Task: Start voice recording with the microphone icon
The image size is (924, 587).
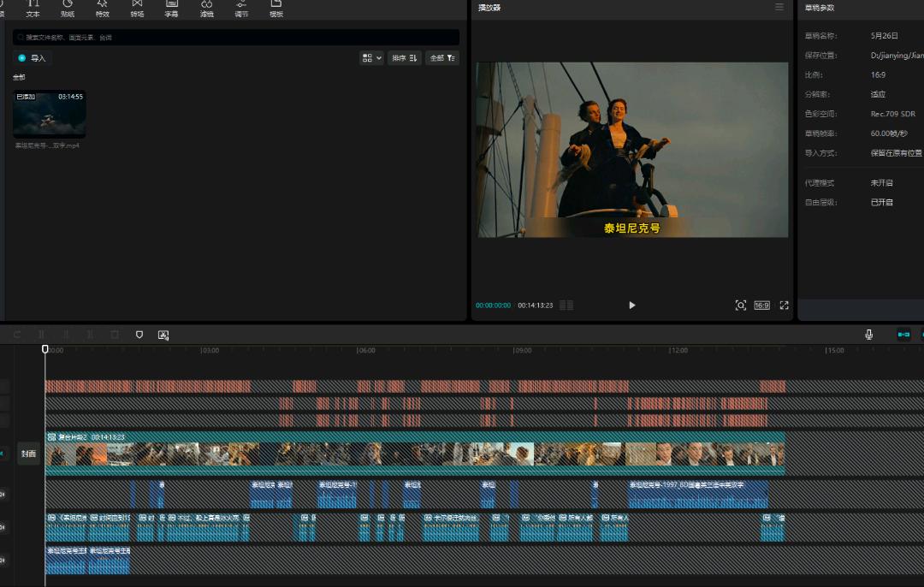Action: coord(868,335)
